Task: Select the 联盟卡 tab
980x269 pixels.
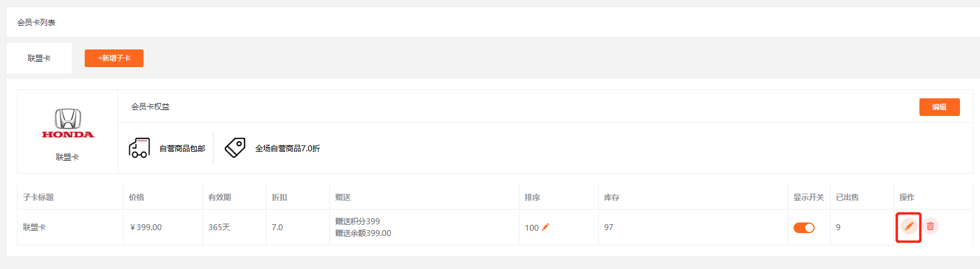Action: (39, 58)
